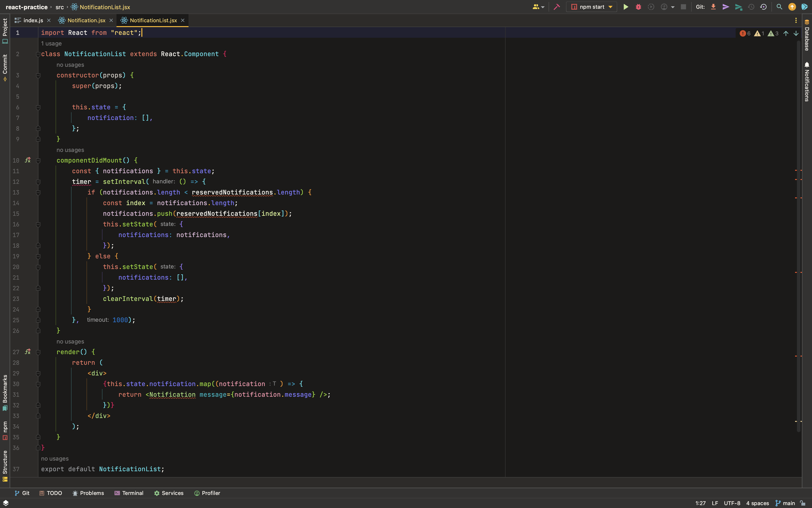Rollback changes with the Git revert icon
Viewport: 812px width, 508px height.
click(x=763, y=7)
